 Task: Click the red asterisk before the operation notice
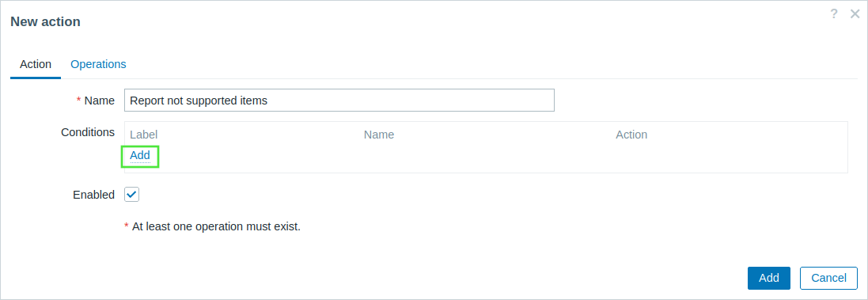click(x=127, y=226)
